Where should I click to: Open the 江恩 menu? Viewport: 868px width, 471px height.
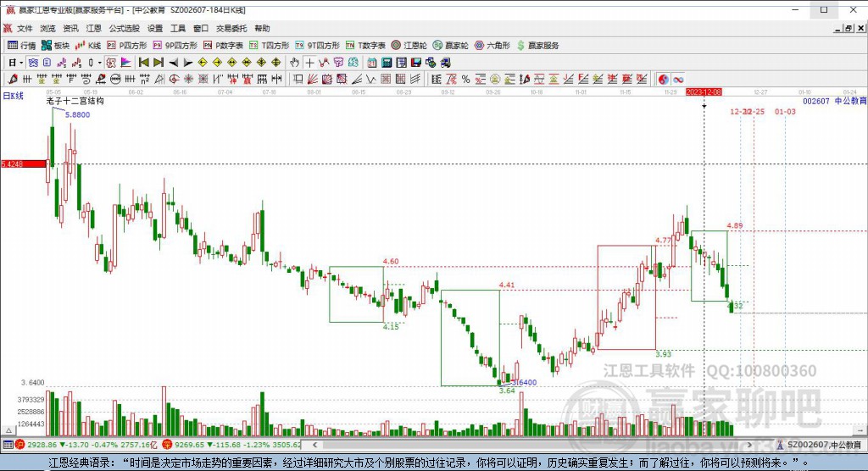point(93,28)
